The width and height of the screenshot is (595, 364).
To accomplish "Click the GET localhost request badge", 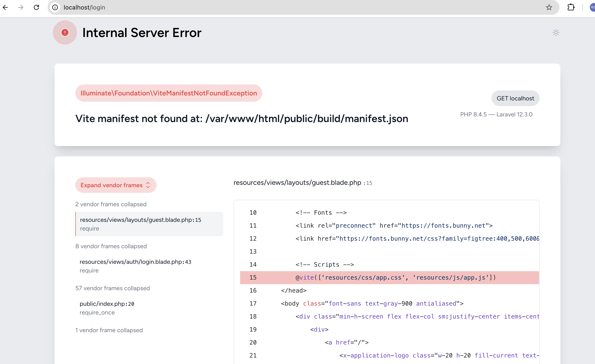I will point(515,98).
